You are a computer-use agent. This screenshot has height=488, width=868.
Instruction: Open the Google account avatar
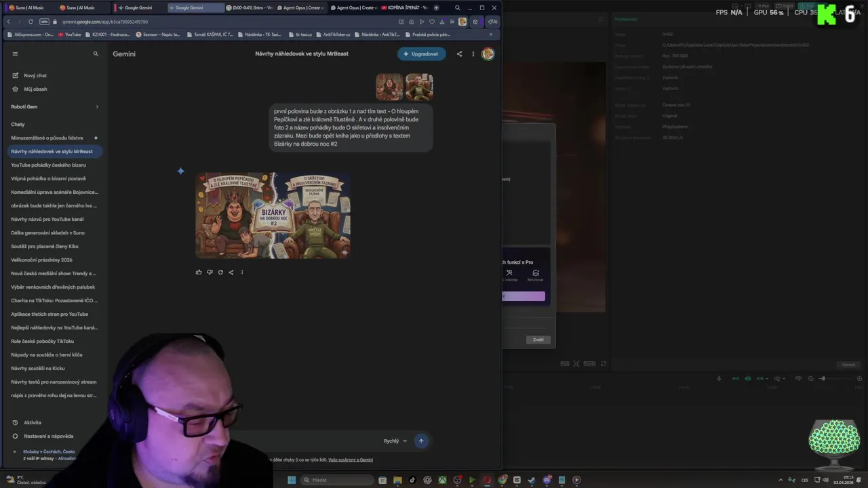[488, 54]
